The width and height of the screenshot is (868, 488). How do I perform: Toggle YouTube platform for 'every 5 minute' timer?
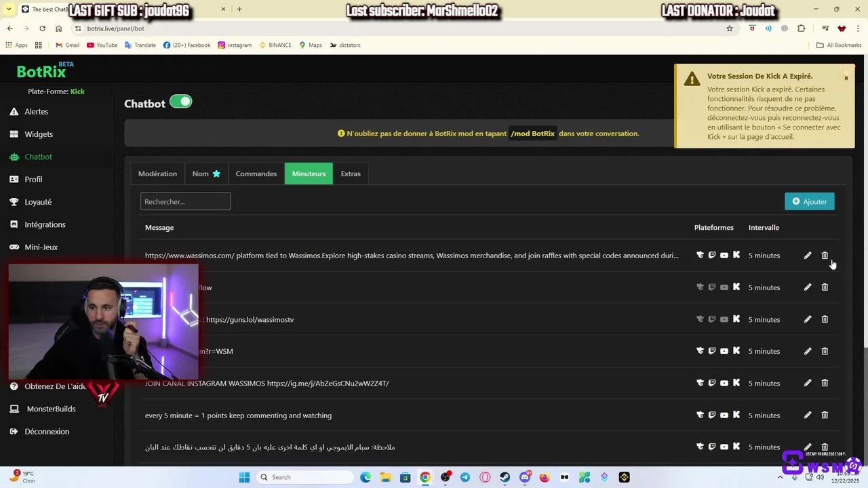pyautogui.click(x=724, y=414)
